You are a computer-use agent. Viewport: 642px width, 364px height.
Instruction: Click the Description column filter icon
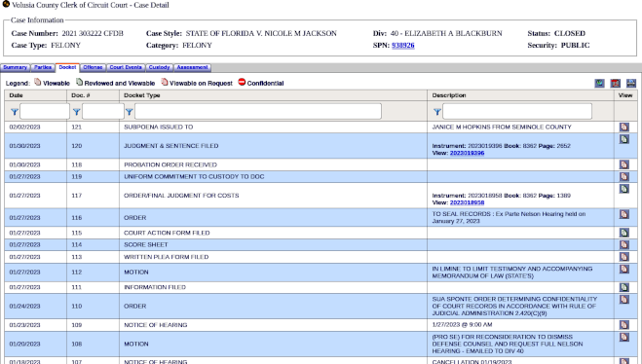coord(436,112)
